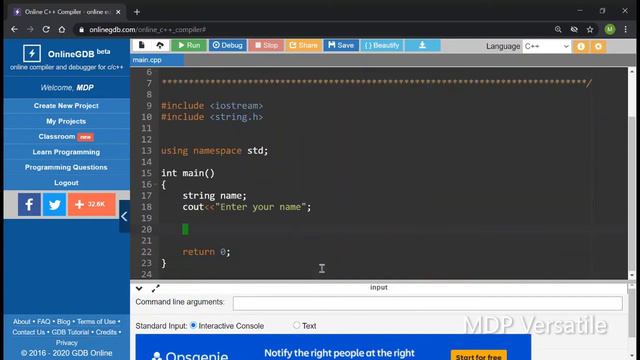Click the browser home icon
This screenshot has height=360, width=640.
[62, 29]
